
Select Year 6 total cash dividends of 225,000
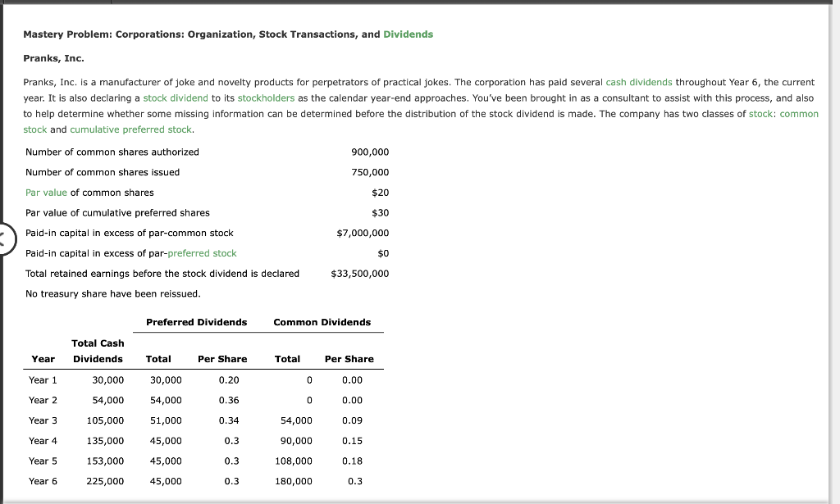tap(105, 481)
